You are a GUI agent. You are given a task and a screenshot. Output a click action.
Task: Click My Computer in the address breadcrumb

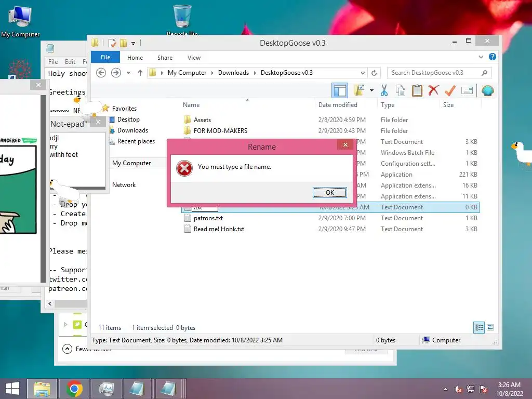click(x=187, y=73)
